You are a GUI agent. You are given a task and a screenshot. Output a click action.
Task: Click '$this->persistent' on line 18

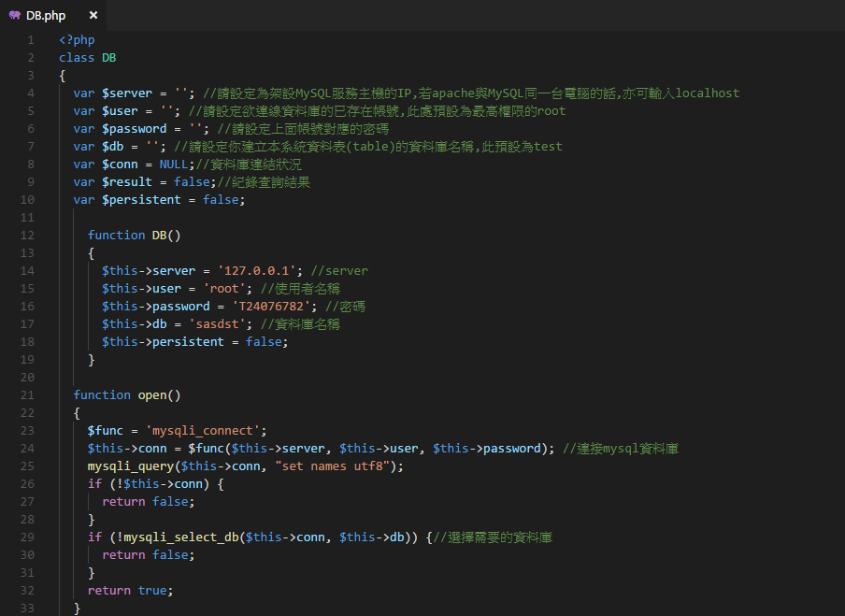(163, 342)
